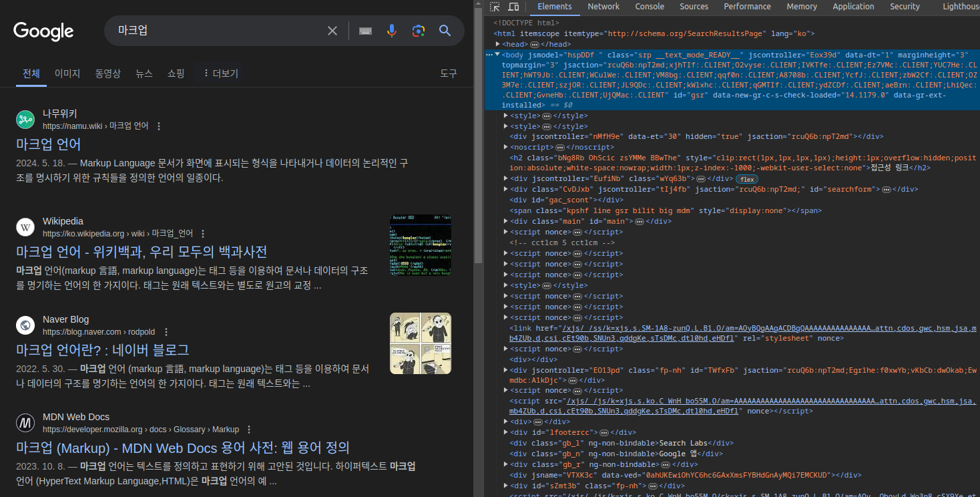The width and height of the screenshot is (980, 497).
Task: Open the on-screen keyboard input tool
Action: pyautogui.click(x=365, y=31)
